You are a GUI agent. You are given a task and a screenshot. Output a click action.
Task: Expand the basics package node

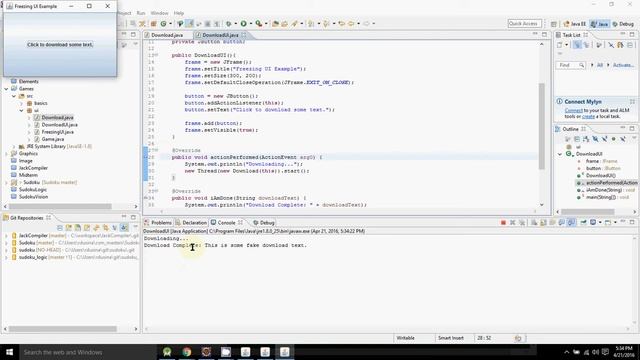click(21, 103)
